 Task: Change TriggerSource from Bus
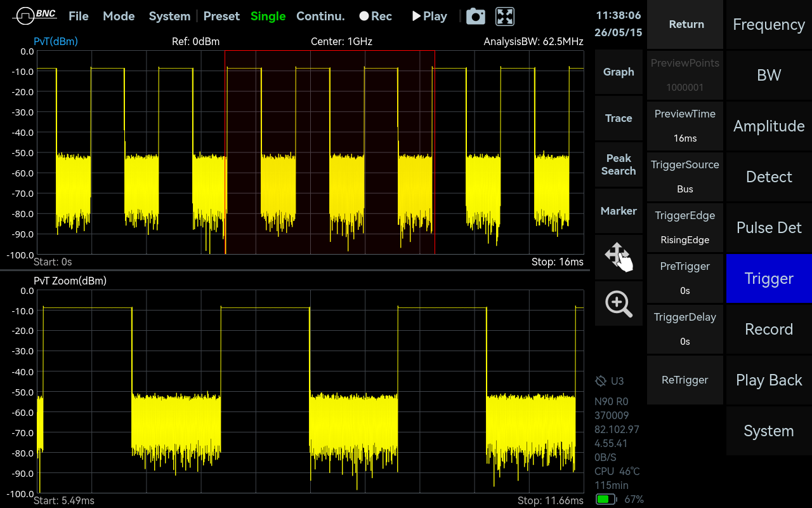click(685, 177)
